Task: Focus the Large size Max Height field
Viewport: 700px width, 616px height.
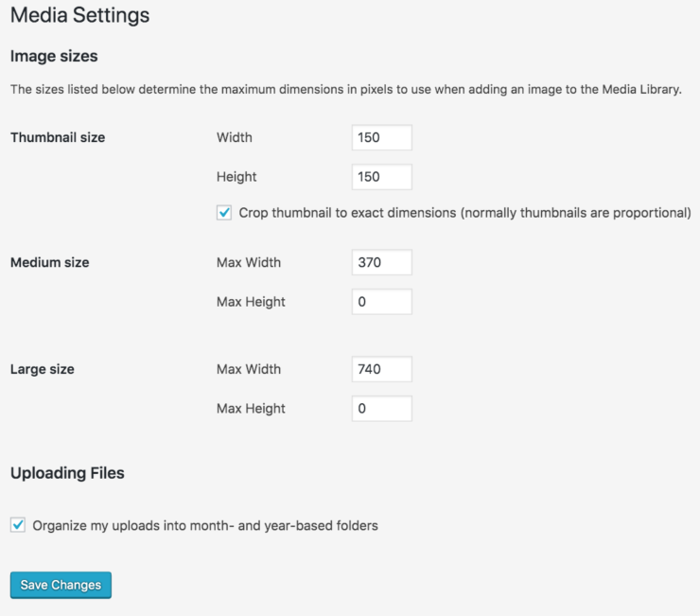Action: (x=381, y=409)
